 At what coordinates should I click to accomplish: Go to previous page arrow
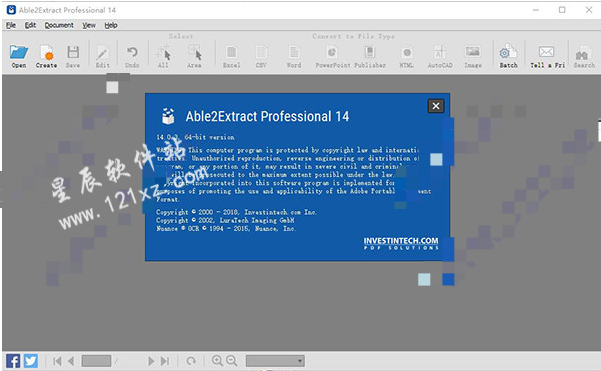pyautogui.click(x=71, y=361)
